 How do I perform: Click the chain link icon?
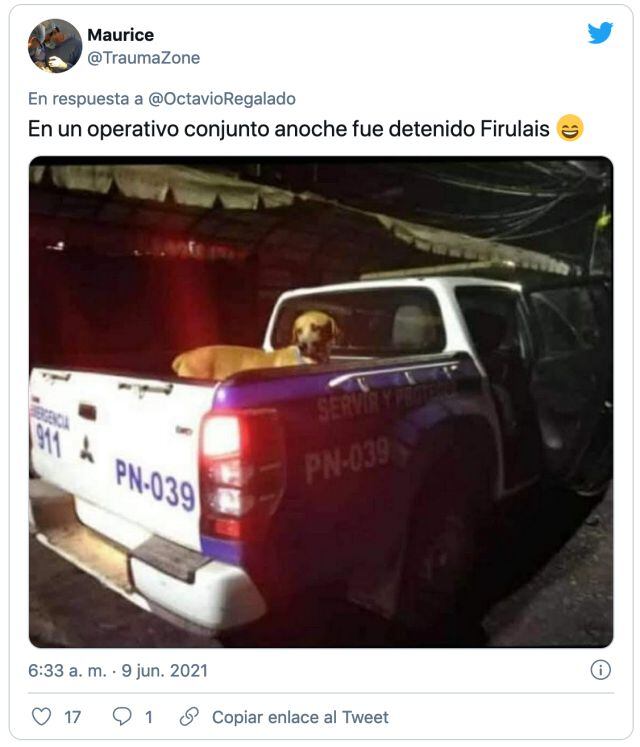(x=189, y=717)
